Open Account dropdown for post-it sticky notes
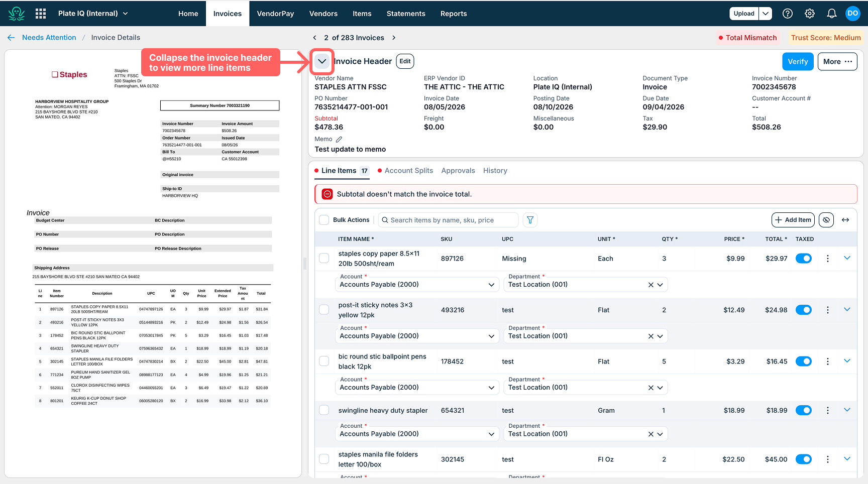This screenshot has height=484, width=868. click(x=417, y=336)
